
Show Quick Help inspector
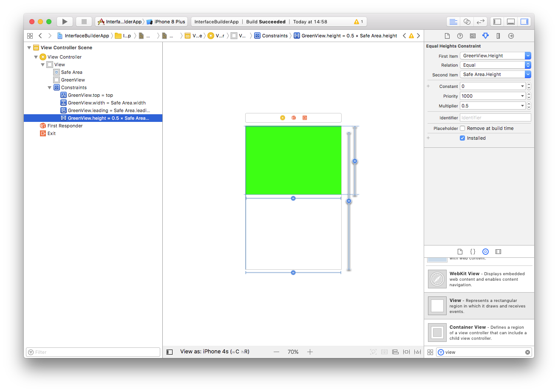pyautogui.click(x=460, y=36)
